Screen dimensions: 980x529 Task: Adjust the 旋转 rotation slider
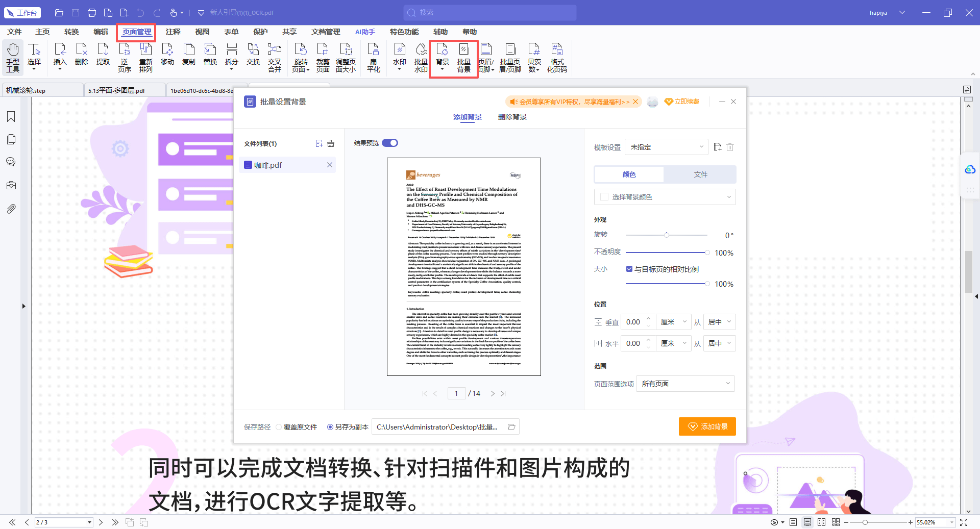coord(666,235)
